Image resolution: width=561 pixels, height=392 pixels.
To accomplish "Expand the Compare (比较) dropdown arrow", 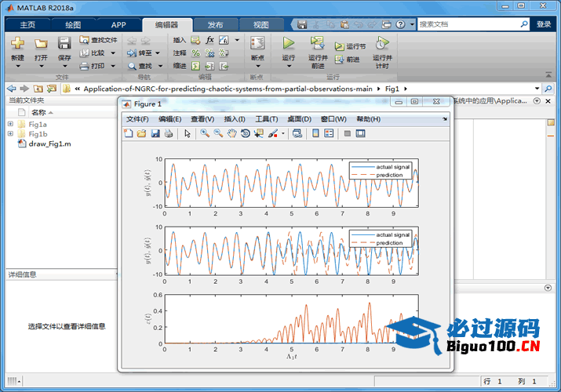I will click(x=113, y=53).
